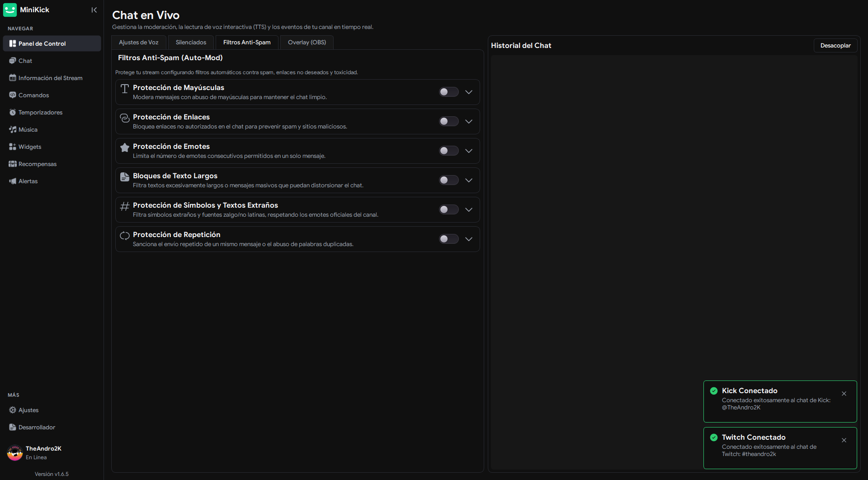This screenshot has width=868, height=480.
Task: Open the Temporizadores section
Action: click(x=52, y=112)
